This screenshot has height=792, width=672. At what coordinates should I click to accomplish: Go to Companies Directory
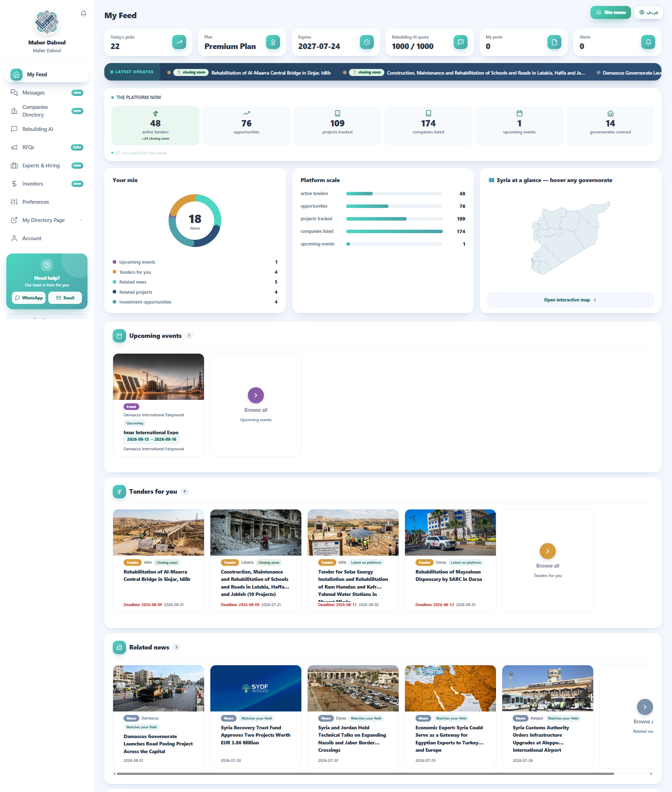pos(47,111)
